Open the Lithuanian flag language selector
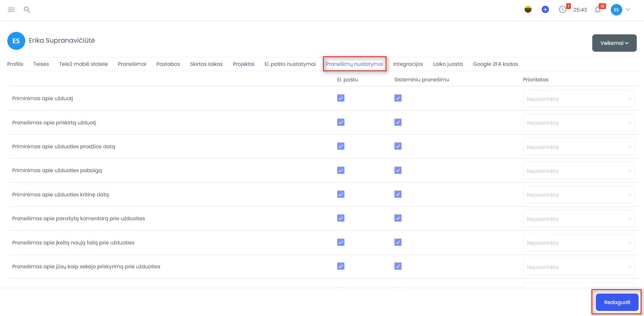The image size is (644, 316). tap(528, 10)
